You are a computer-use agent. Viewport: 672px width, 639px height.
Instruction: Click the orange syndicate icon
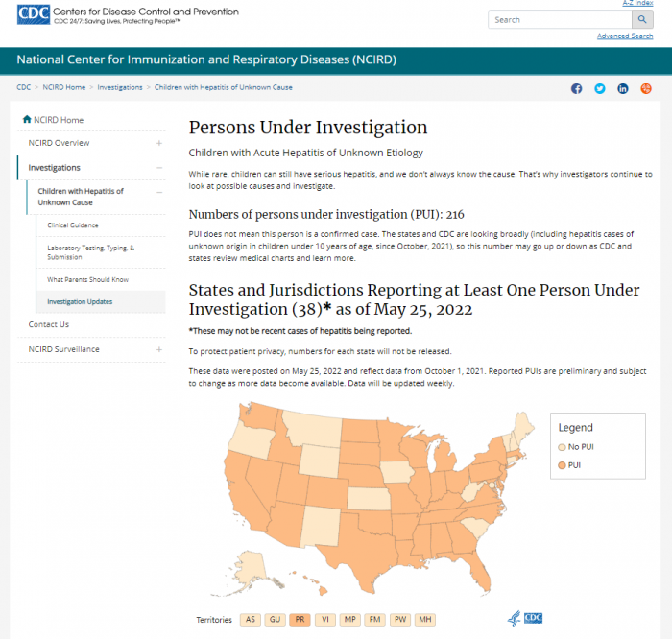coord(646,88)
